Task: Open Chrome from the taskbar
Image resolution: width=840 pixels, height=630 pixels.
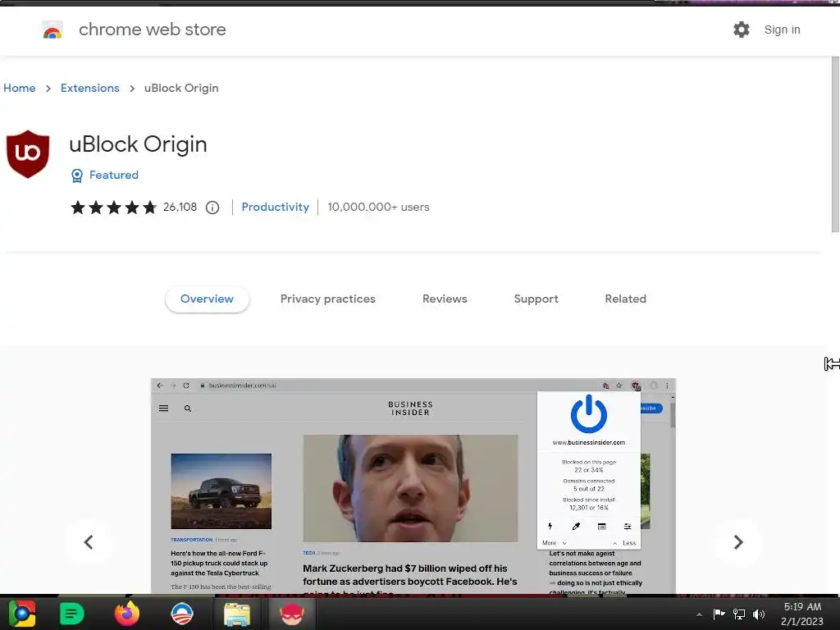Action: [22, 614]
